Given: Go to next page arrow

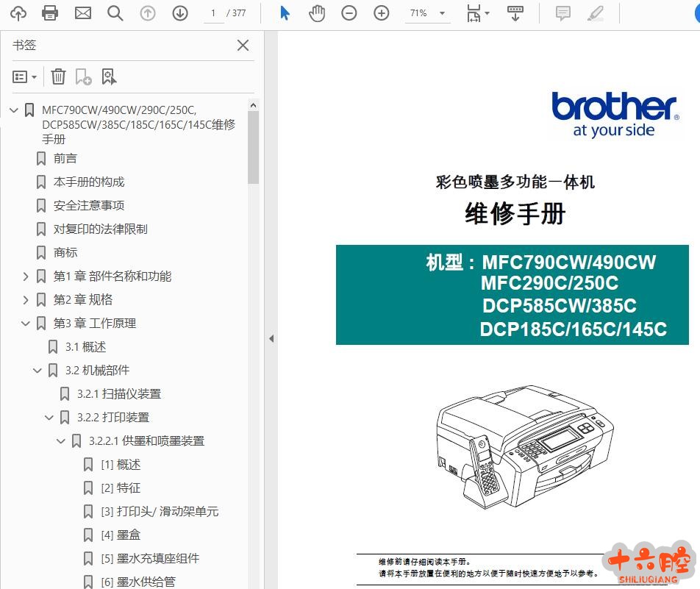Looking at the screenshot, I should click(180, 13).
